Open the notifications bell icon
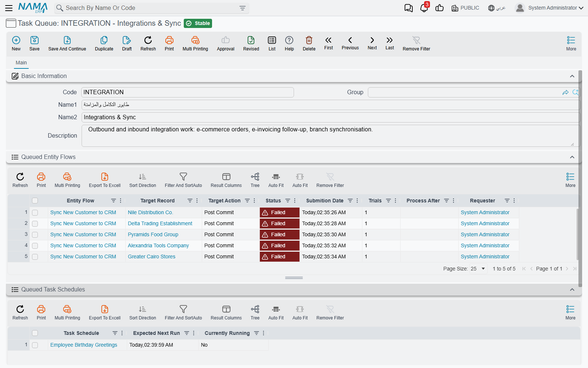588x368 pixels. [424, 8]
